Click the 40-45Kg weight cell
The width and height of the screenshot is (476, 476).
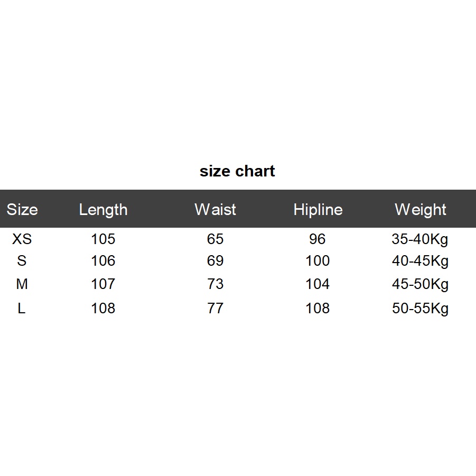(x=420, y=261)
